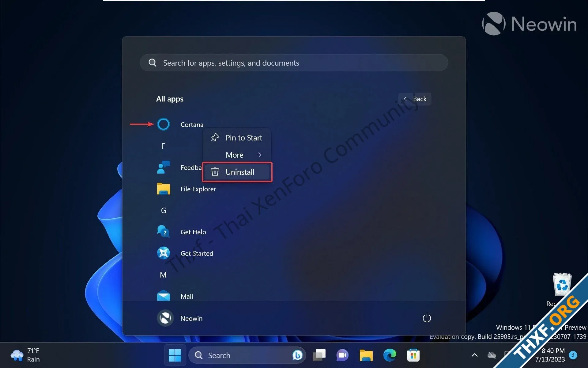This screenshot has height=368, width=588.
Task: Choose Uninstall from the context menu
Action: [x=237, y=172]
